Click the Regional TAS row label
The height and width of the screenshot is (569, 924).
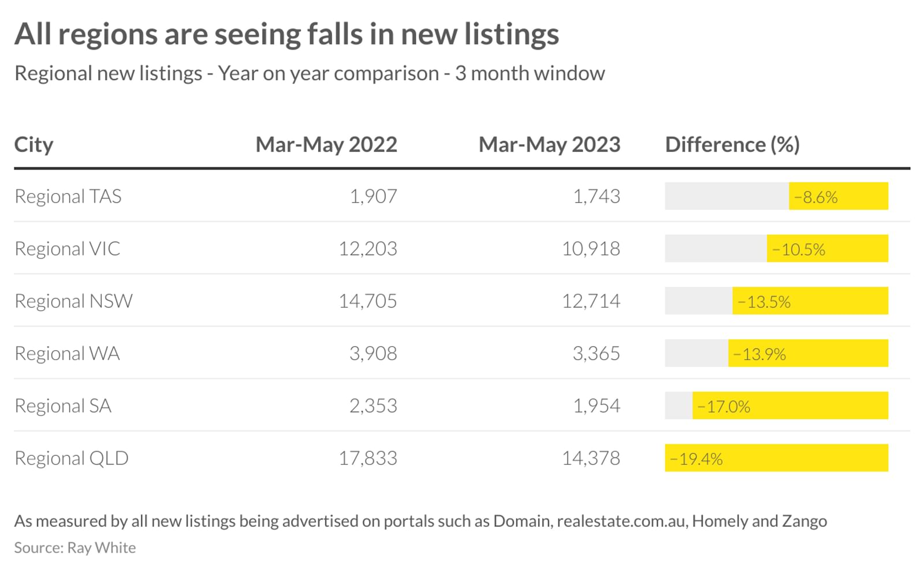point(68,196)
